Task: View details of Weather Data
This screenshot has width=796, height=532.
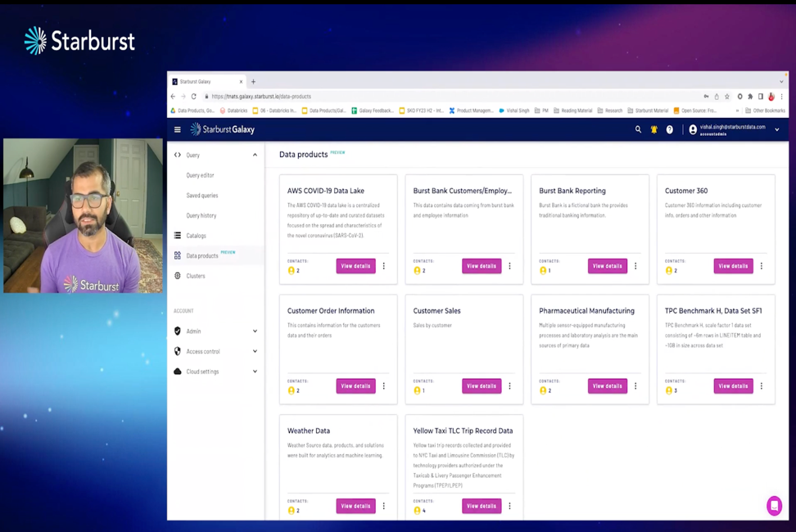Action: click(355, 506)
